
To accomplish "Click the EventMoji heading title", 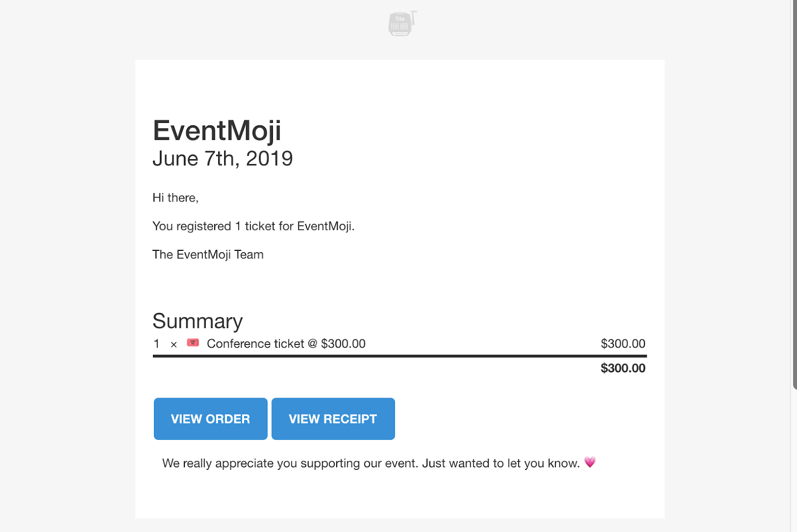I will [217, 130].
